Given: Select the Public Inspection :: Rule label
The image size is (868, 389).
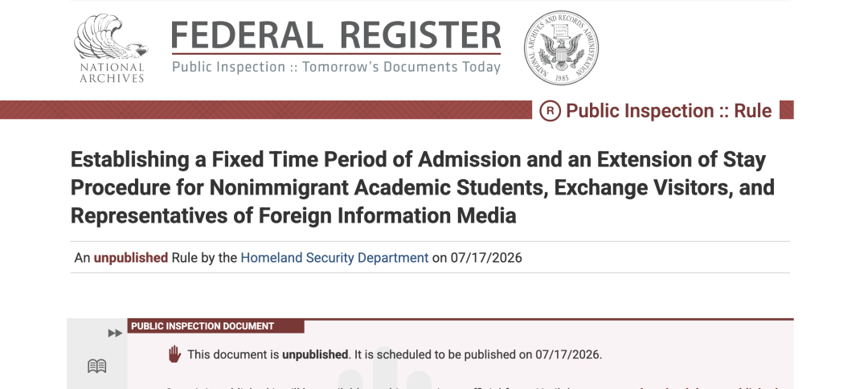Looking at the screenshot, I should (x=668, y=111).
